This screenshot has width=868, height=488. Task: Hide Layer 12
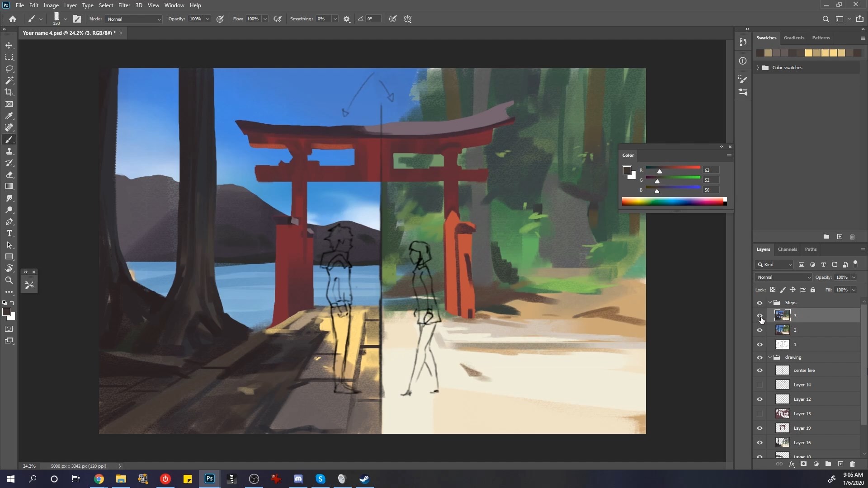click(759, 399)
